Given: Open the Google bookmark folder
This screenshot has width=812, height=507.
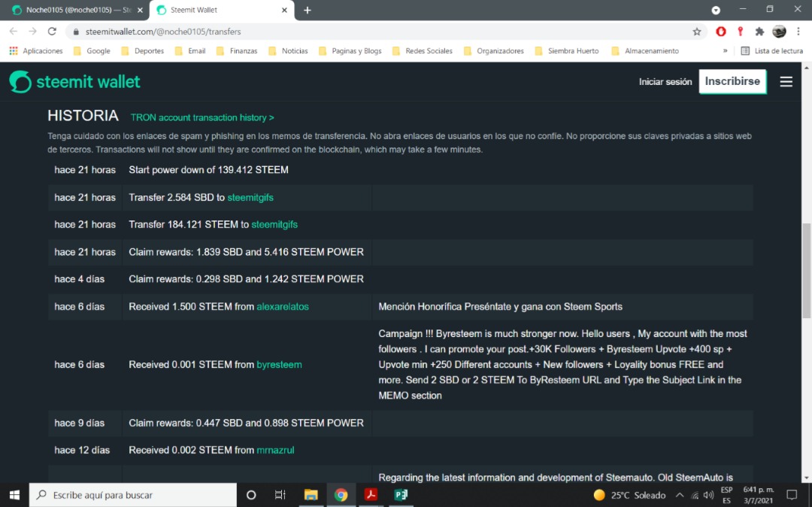Looking at the screenshot, I should coord(92,50).
